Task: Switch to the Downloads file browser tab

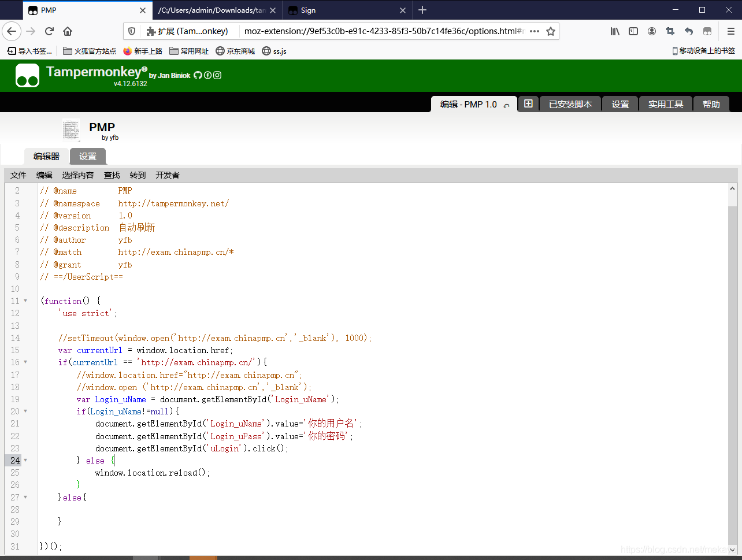Action: tap(218, 10)
